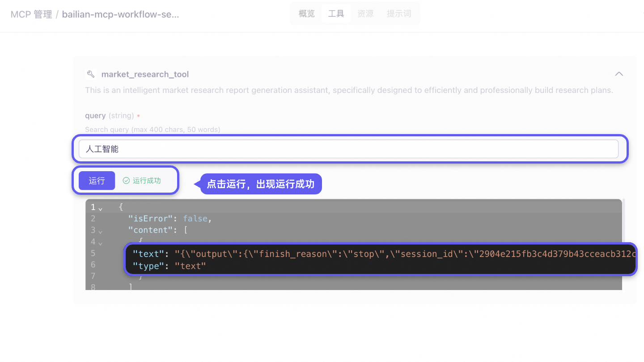Image resolution: width=644 pixels, height=362 pixels.
Task: Click the 运行成功 status indicator
Action: (142, 180)
